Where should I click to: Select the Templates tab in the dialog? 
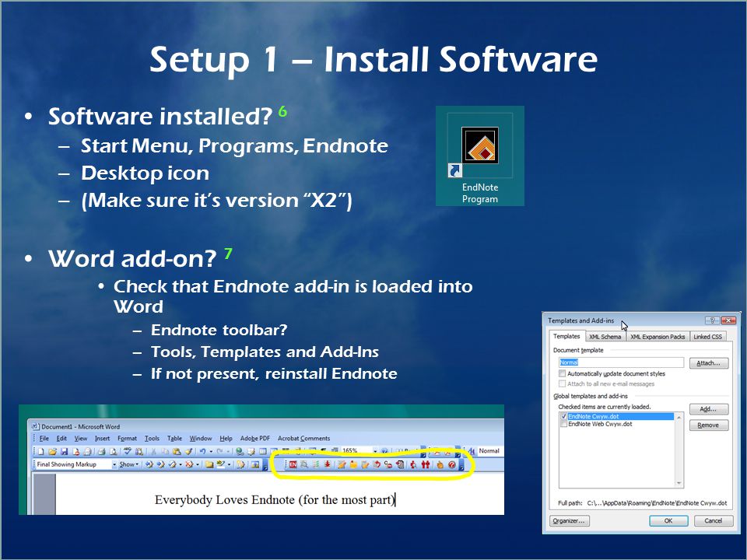click(x=566, y=336)
